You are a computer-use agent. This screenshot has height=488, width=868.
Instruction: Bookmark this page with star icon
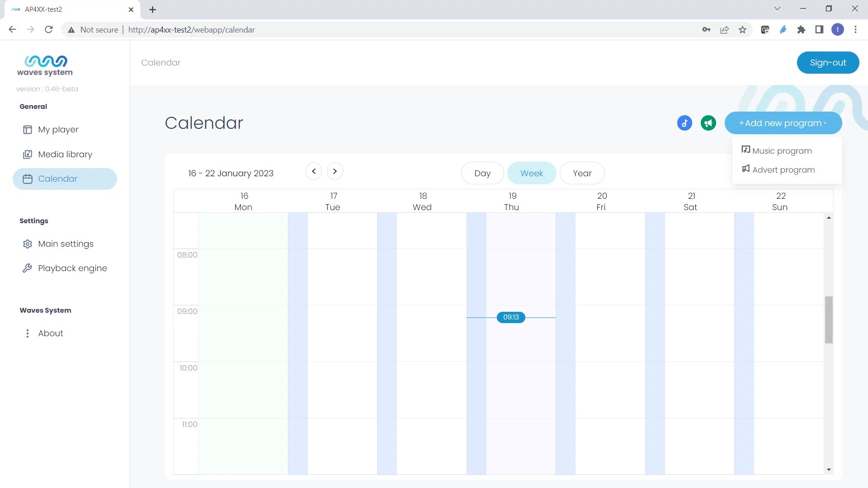[742, 30]
